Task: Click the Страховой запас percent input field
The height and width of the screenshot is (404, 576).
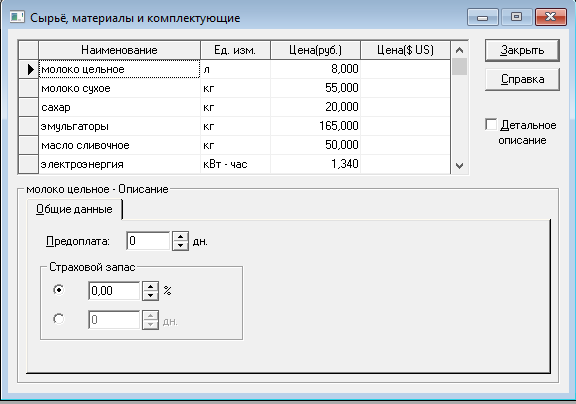Action: tap(114, 291)
